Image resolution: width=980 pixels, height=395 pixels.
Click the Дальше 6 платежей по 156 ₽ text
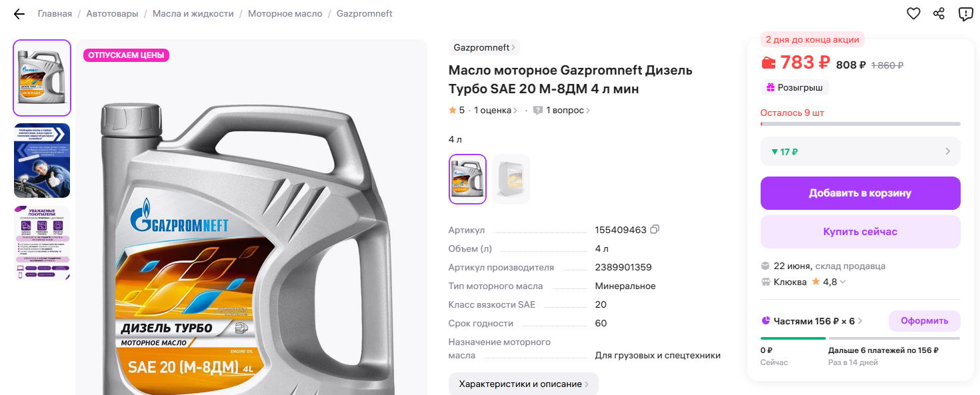tap(883, 350)
